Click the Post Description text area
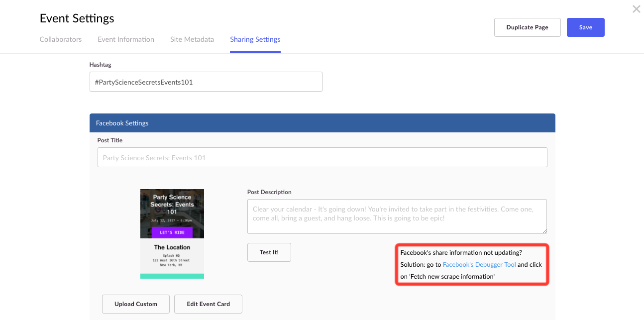This screenshot has width=644, height=320. [x=397, y=216]
